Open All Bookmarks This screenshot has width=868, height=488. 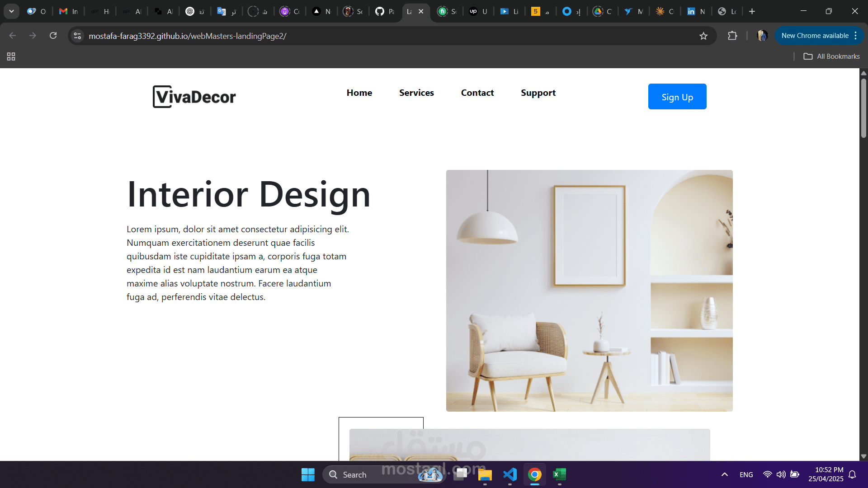[x=832, y=56]
